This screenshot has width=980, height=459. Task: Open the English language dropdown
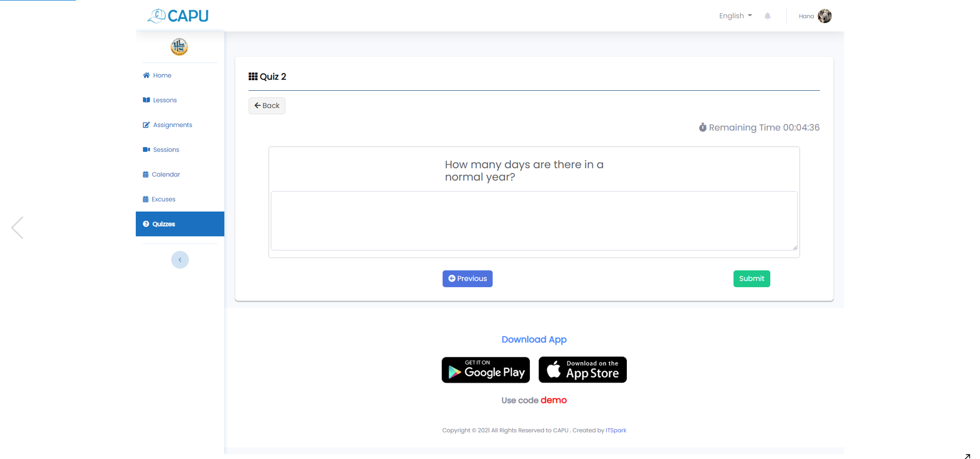click(x=735, y=16)
